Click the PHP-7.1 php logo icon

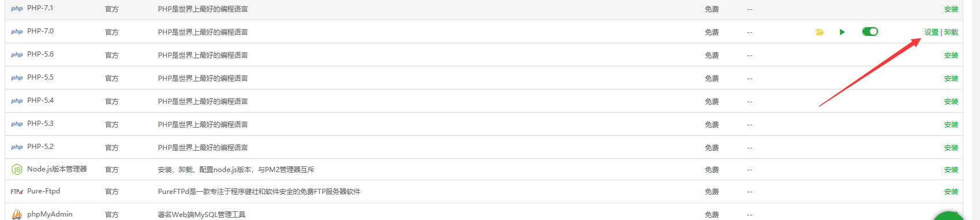click(17, 9)
